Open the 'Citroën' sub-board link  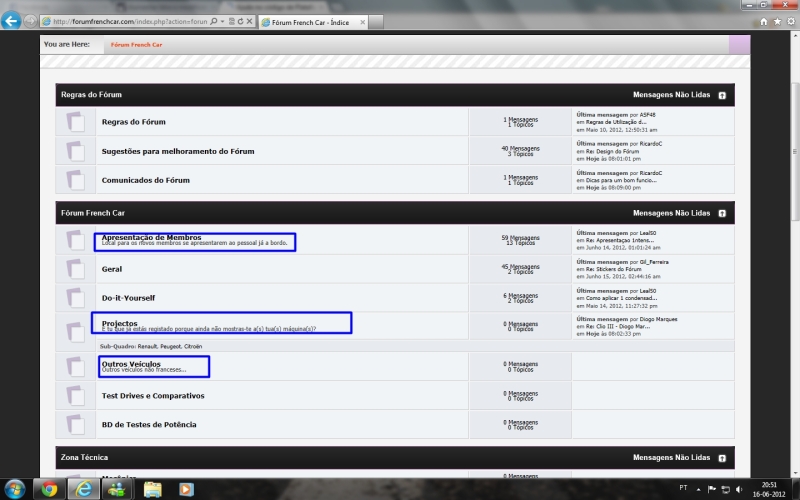193,346
